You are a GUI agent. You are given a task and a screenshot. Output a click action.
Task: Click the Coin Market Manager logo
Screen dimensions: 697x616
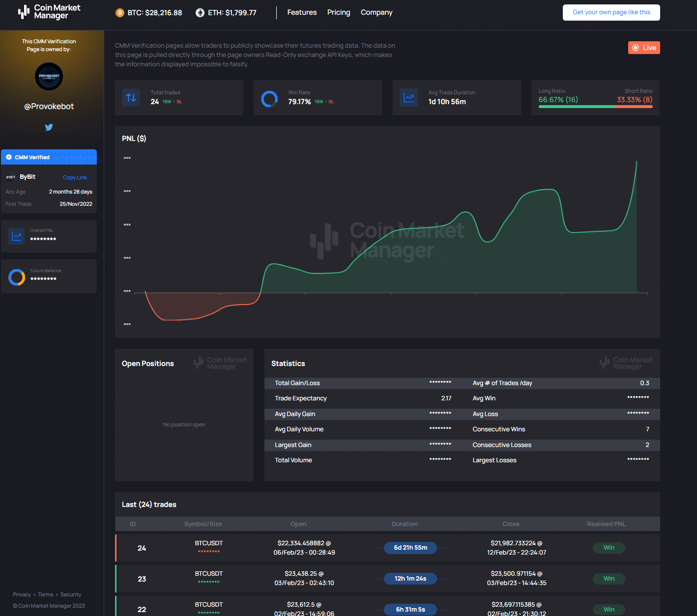(49, 12)
